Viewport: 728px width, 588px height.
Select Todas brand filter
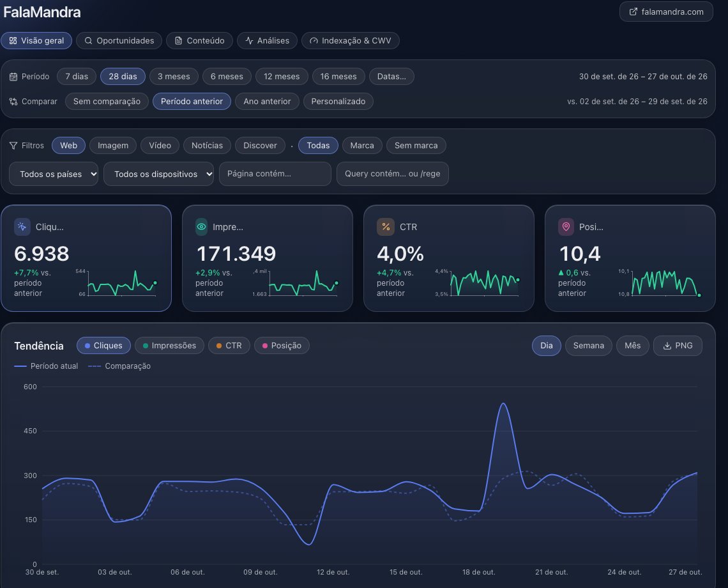click(x=318, y=146)
